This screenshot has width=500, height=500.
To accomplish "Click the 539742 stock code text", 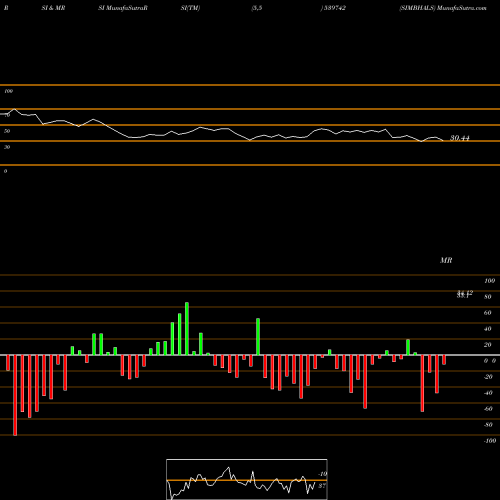I will 334,8.
